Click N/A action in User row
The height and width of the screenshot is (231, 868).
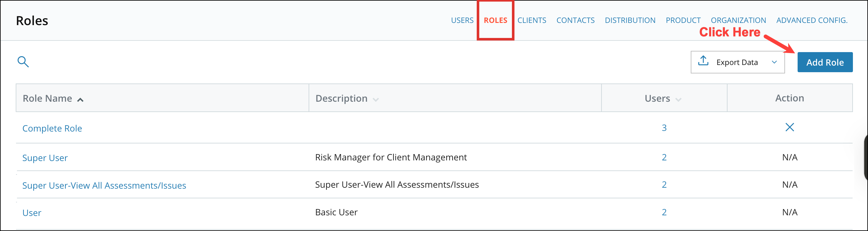pyautogui.click(x=789, y=212)
